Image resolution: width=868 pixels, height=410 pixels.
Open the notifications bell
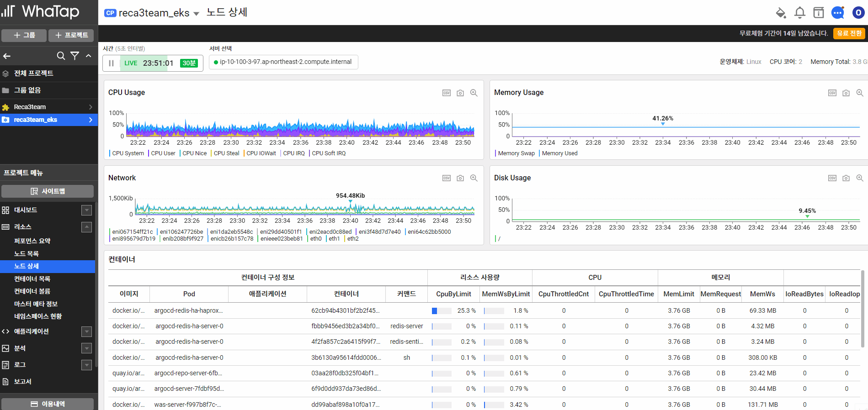[800, 13]
